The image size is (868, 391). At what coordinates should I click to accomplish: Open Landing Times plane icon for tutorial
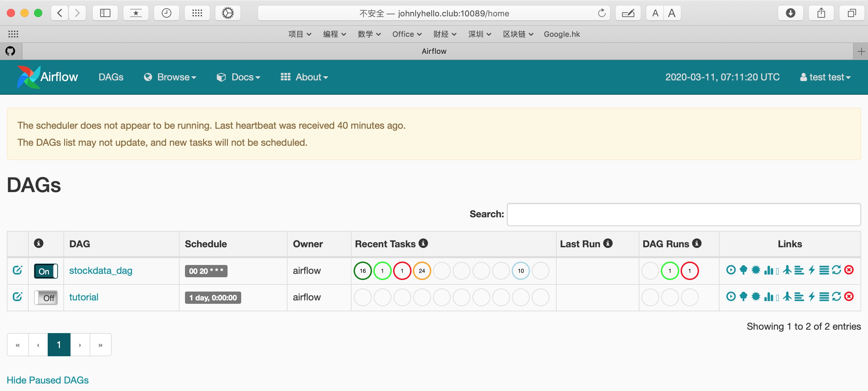point(787,297)
